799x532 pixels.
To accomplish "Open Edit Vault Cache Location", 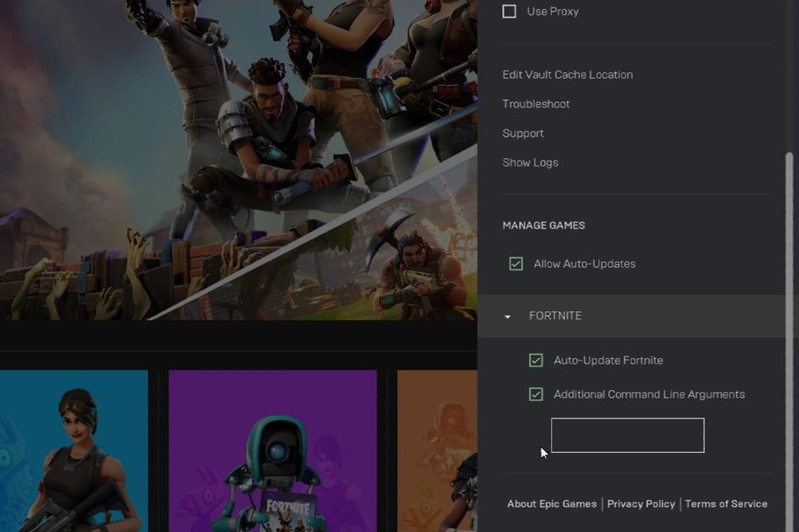I will (567, 74).
